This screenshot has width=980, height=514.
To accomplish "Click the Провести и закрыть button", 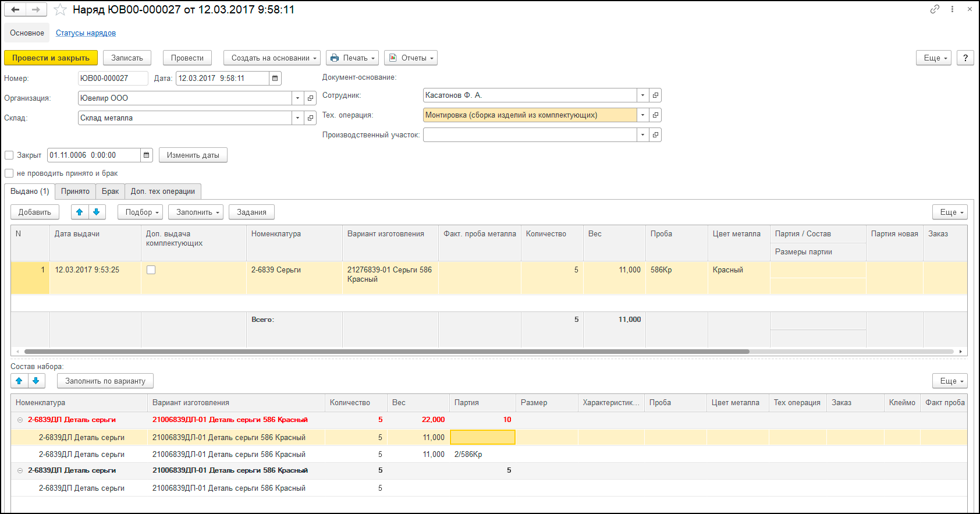I will click(51, 58).
